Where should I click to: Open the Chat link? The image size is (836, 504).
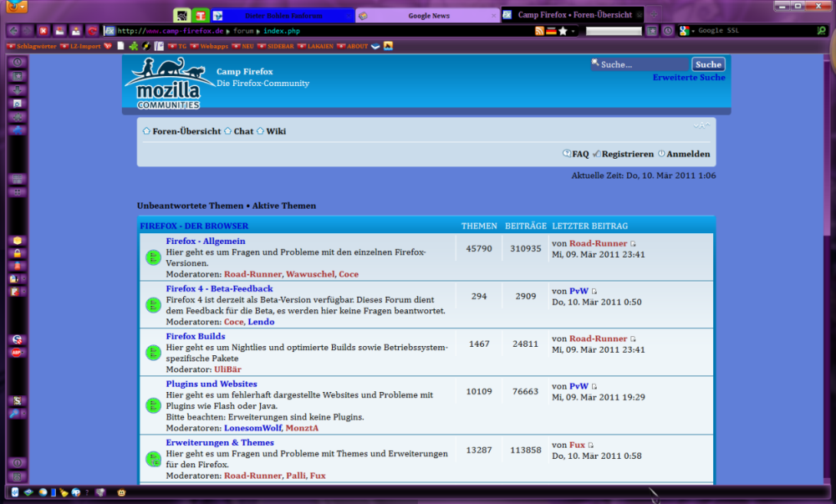click(x=243, y=131)
